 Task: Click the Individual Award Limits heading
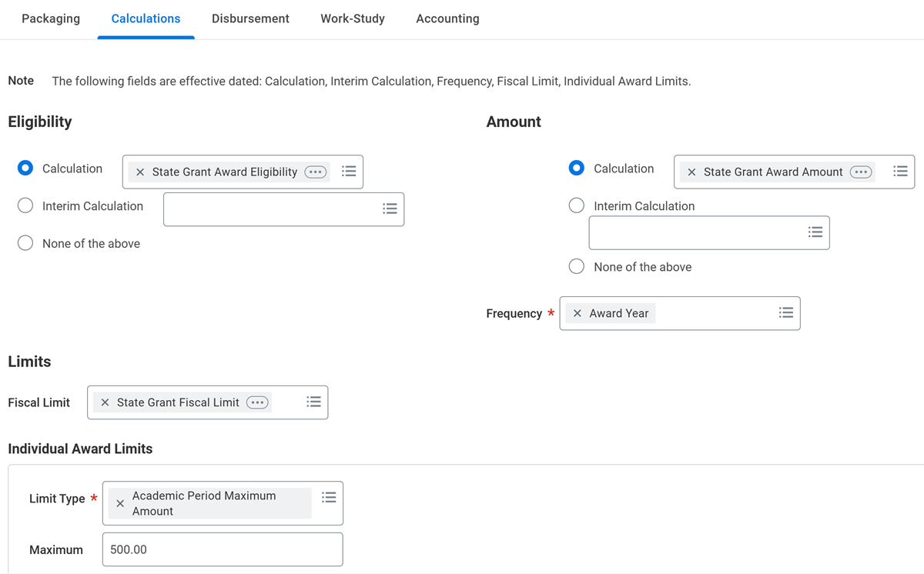coord(80,449)
